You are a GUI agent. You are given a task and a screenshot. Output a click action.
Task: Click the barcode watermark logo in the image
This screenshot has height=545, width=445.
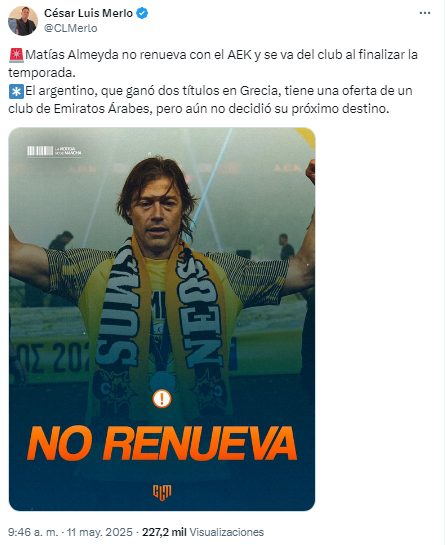coord(54,151)
